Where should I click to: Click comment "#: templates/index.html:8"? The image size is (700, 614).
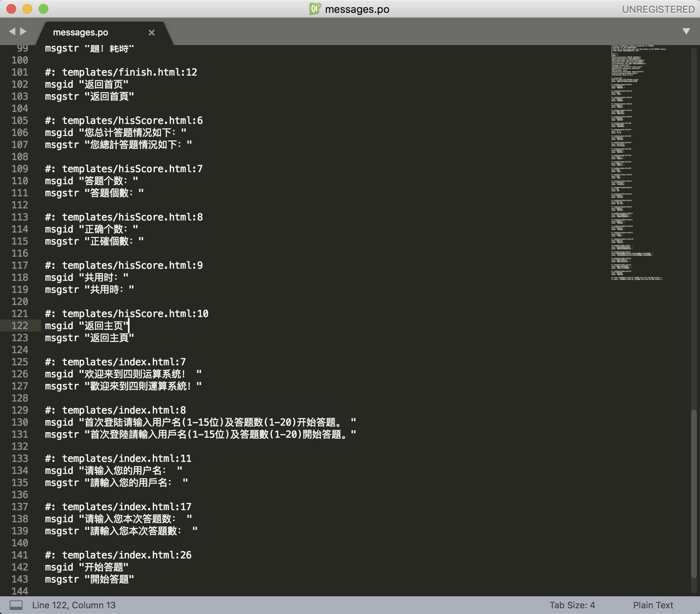115,410
